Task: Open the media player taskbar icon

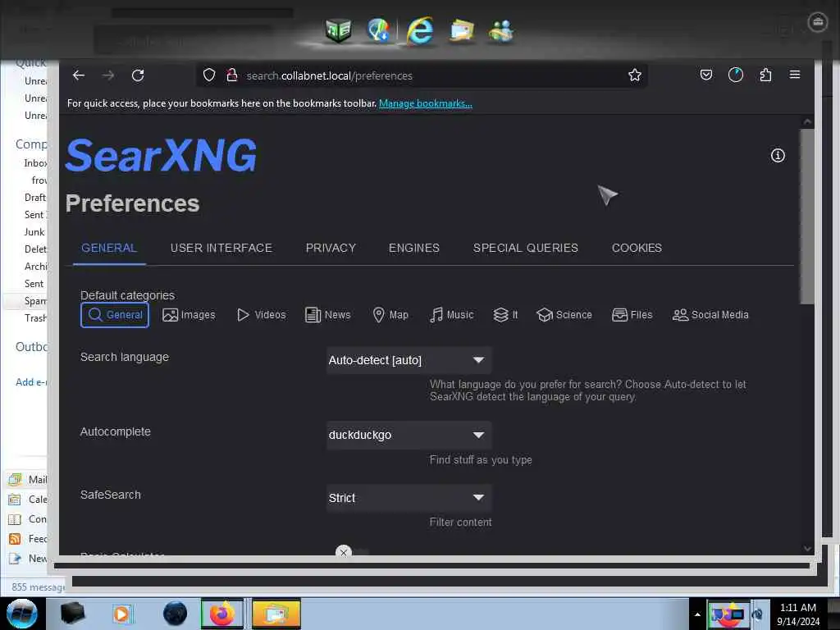Action: (121, 614)
